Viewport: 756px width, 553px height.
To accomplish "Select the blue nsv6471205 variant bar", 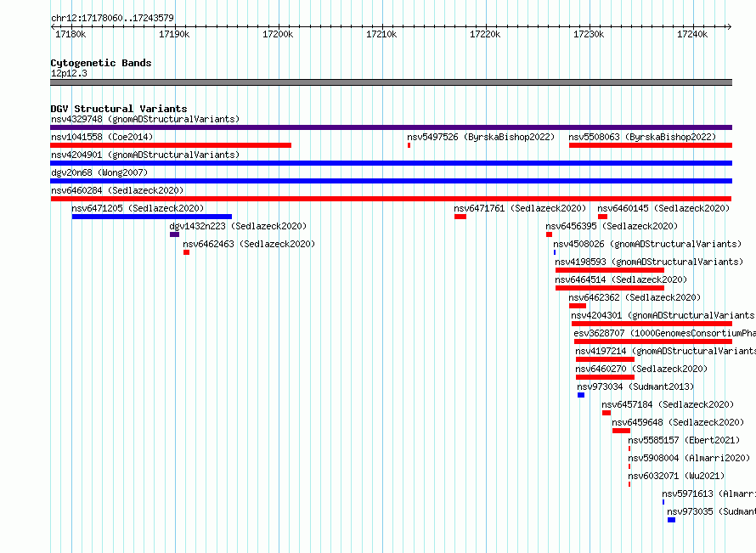I will 152,217.
